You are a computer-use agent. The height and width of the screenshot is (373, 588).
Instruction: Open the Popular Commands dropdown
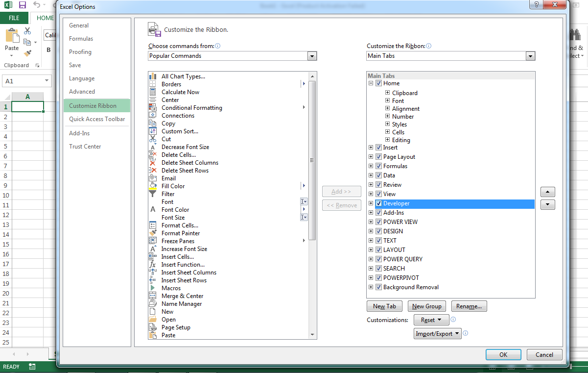(312, 55)
